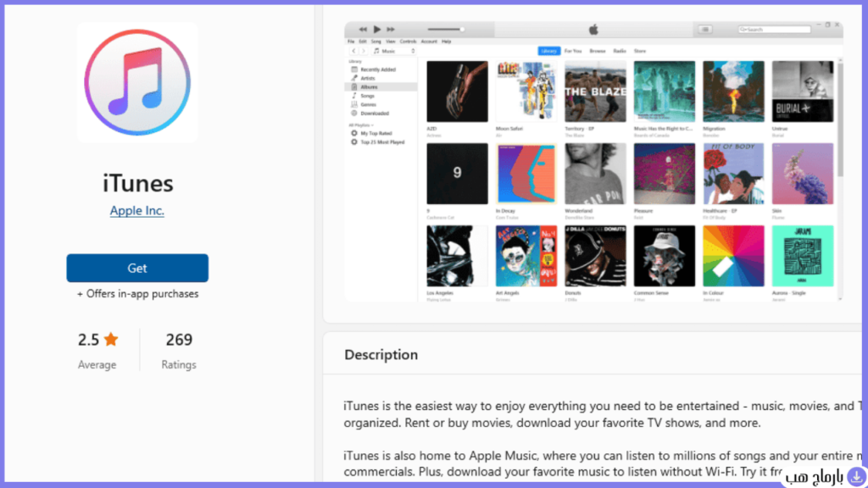Click the iTunes Search field
Screen dimensions: 868x488
click(x=775, y=30)
